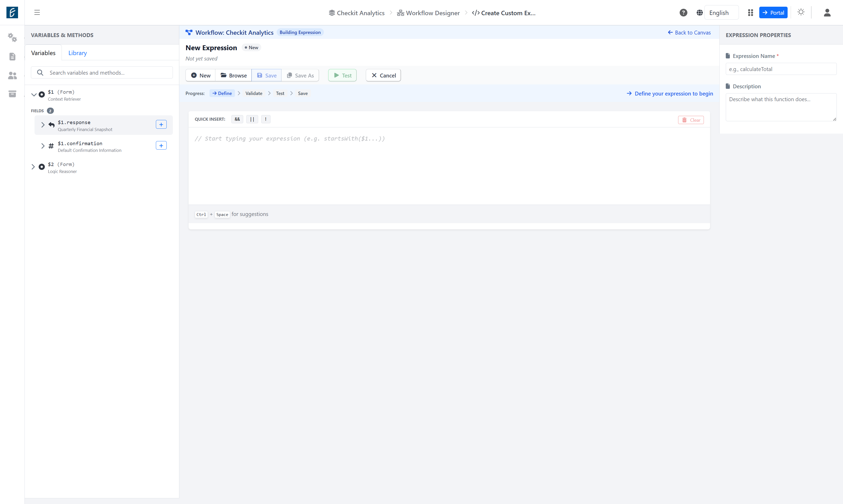Toggle the light/dark theme sun icon
Image resolution: width=843 pixels, height=504 pixels.
(801, 12)
